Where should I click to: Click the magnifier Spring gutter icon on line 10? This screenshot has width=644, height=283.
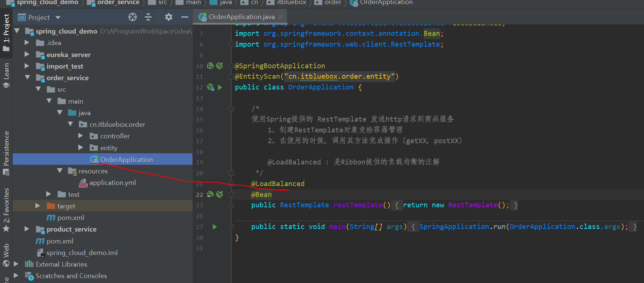point(210,66)
